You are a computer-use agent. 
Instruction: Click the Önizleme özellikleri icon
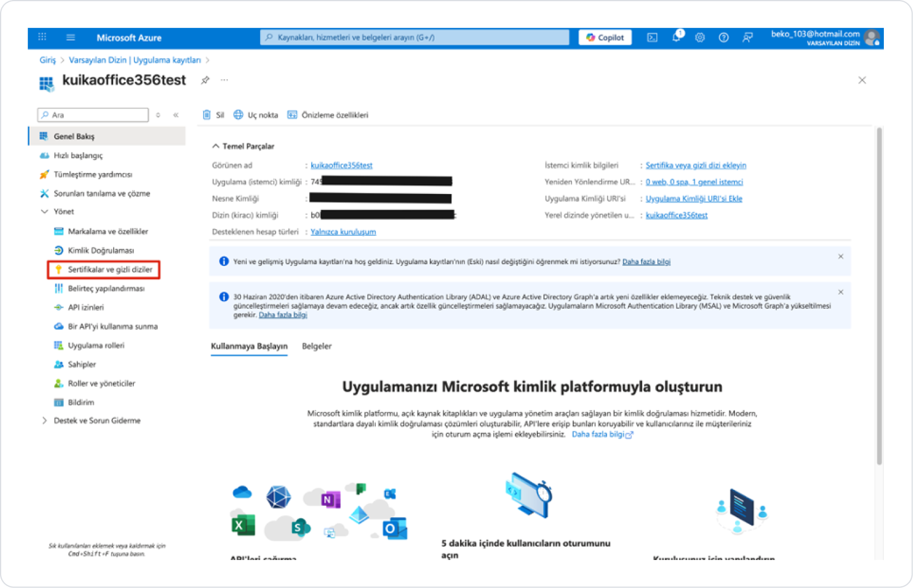[292, 115]
